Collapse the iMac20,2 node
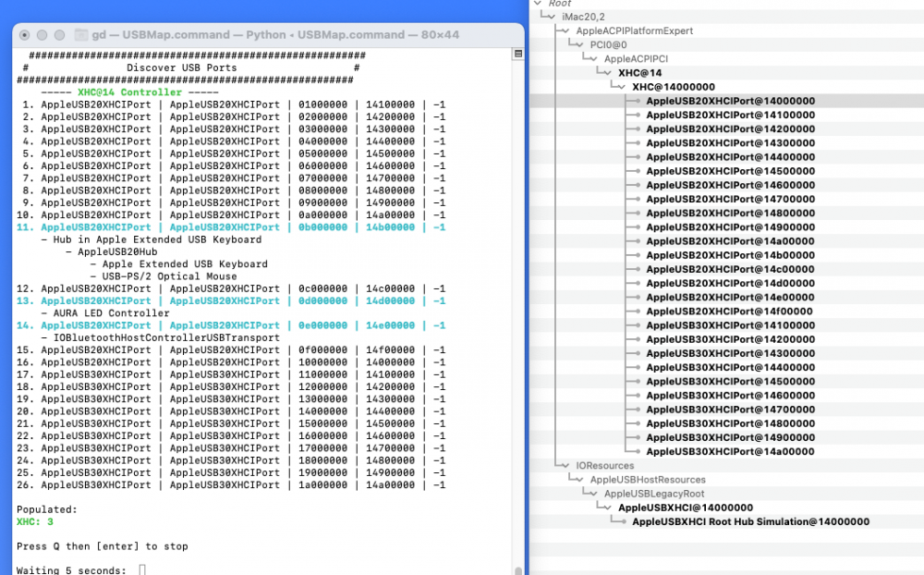 point(551,17)
